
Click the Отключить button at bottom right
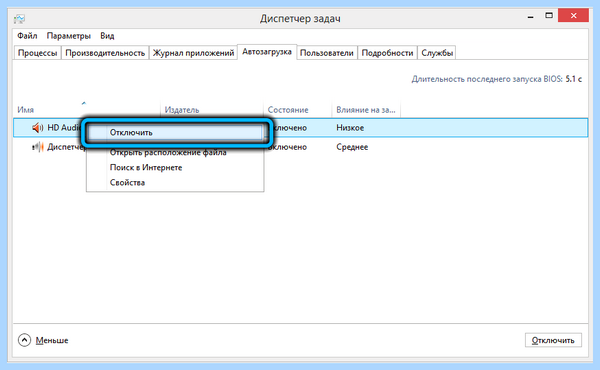coord(553,340)
